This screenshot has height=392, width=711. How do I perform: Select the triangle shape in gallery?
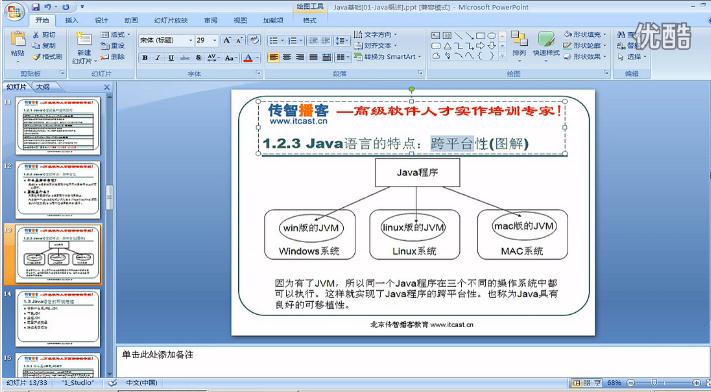447,46
